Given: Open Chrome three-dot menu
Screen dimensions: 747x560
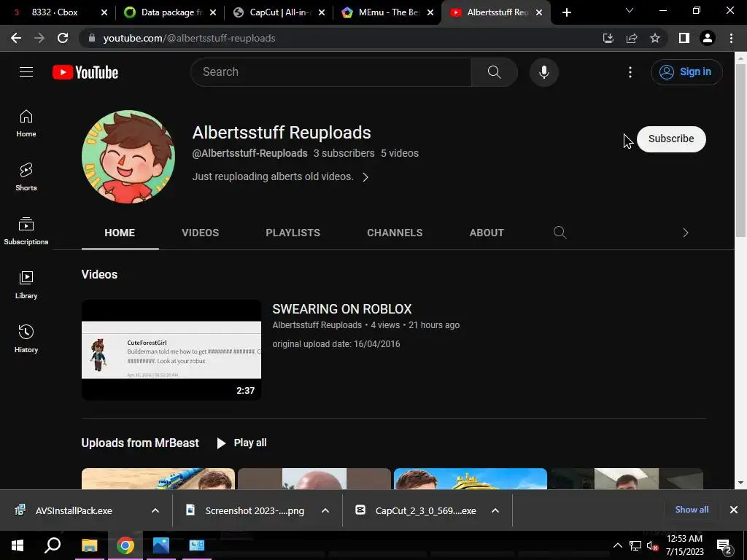Looking at the screenshot, I should point(731,38).
